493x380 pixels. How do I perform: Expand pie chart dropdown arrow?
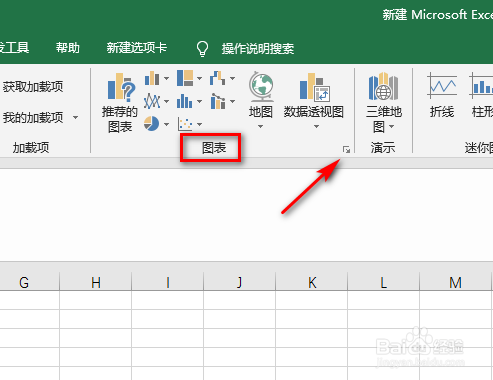(166, 124)
